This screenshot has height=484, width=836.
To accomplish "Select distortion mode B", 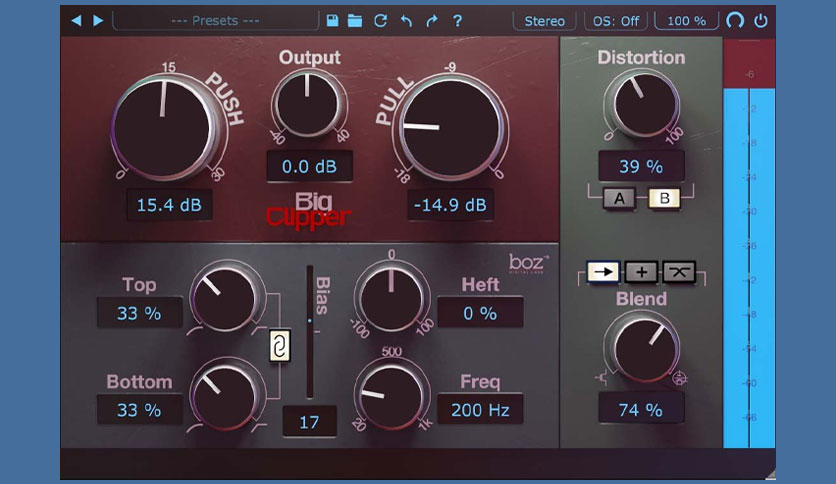I will tap(663, 198).
